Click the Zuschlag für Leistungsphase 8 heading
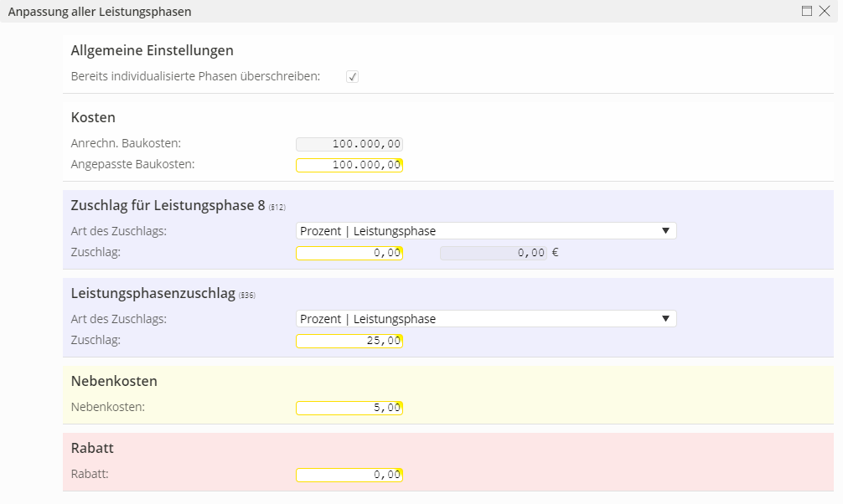843x504 pixels. 168,205
